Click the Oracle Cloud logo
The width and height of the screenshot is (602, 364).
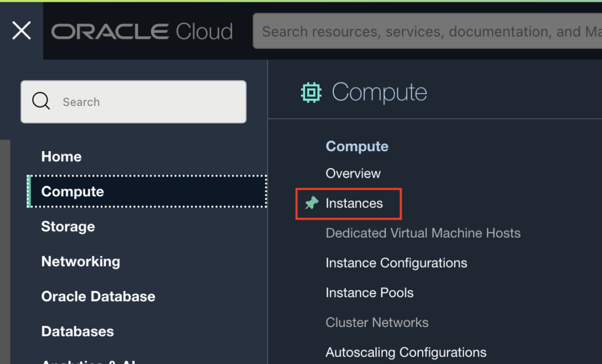pyautogui.click(x=142, y=31)
